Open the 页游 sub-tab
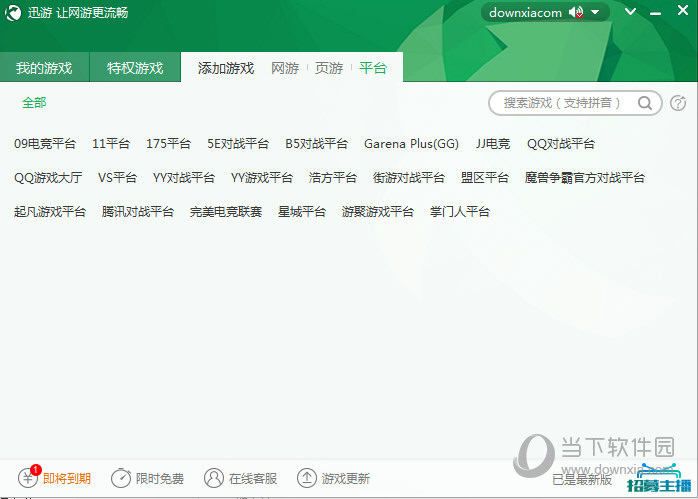The width and height of the screenshot is (698, 499). coord(329,68)
